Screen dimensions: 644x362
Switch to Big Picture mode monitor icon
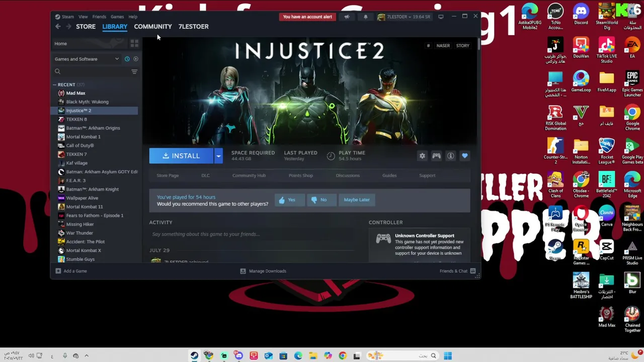pyautogui.click(x=441, y=17)
